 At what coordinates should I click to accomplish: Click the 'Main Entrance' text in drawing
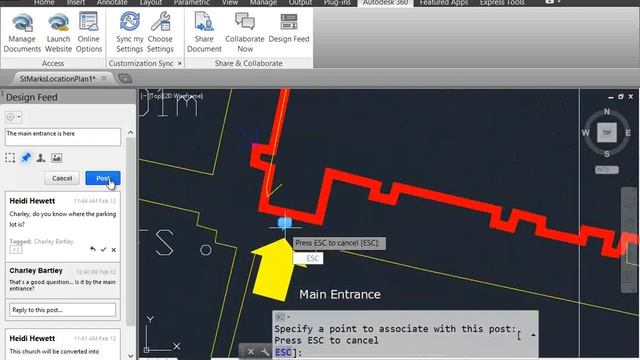point(340,294)
